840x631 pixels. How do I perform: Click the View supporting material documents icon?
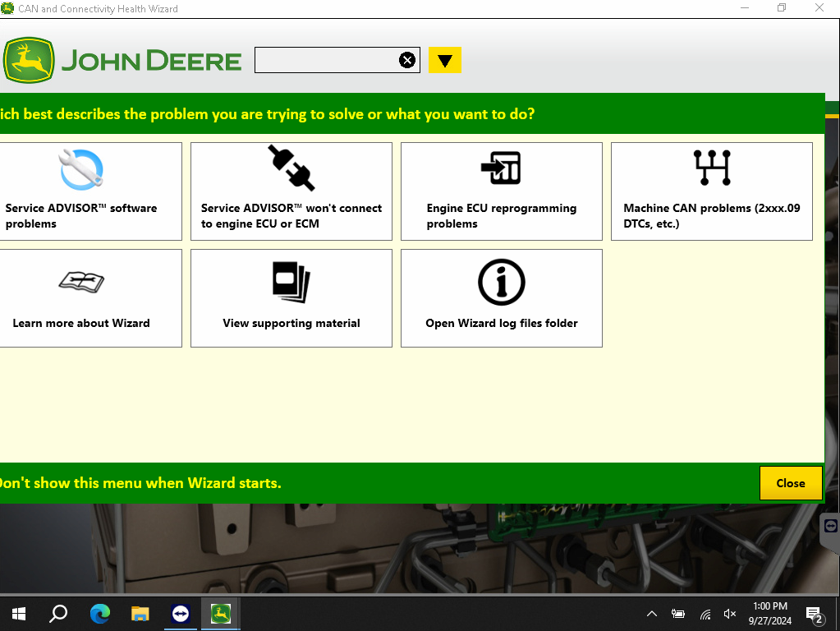click(291, 282)
